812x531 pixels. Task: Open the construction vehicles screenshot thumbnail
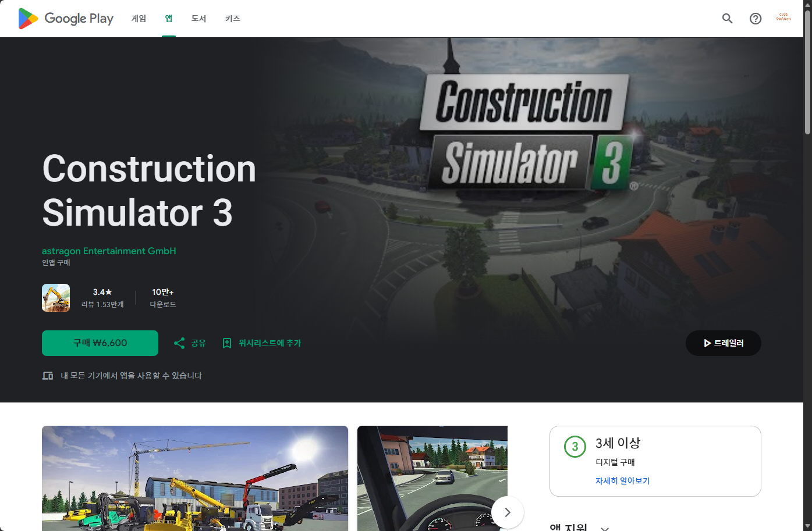pyautogui.click(x=195, y=478)
